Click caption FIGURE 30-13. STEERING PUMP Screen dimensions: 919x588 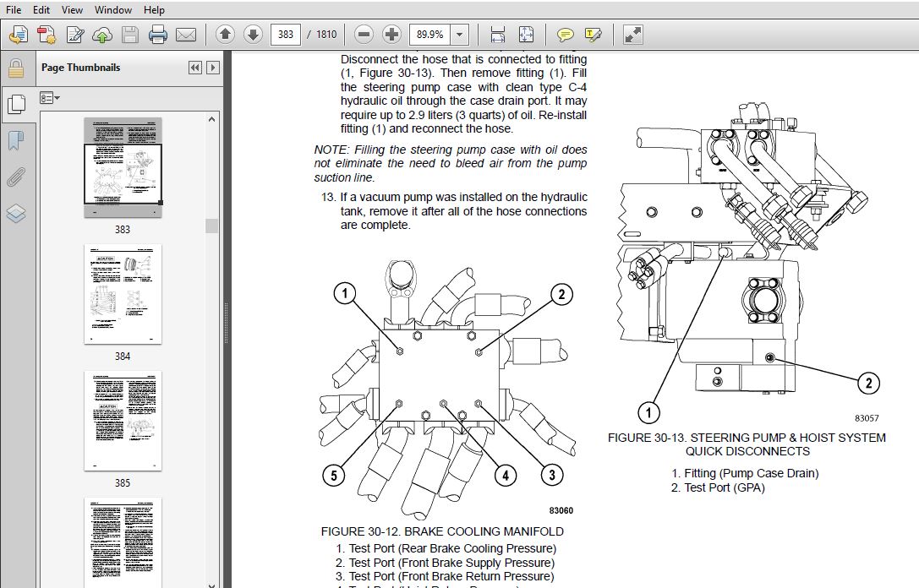747,444
